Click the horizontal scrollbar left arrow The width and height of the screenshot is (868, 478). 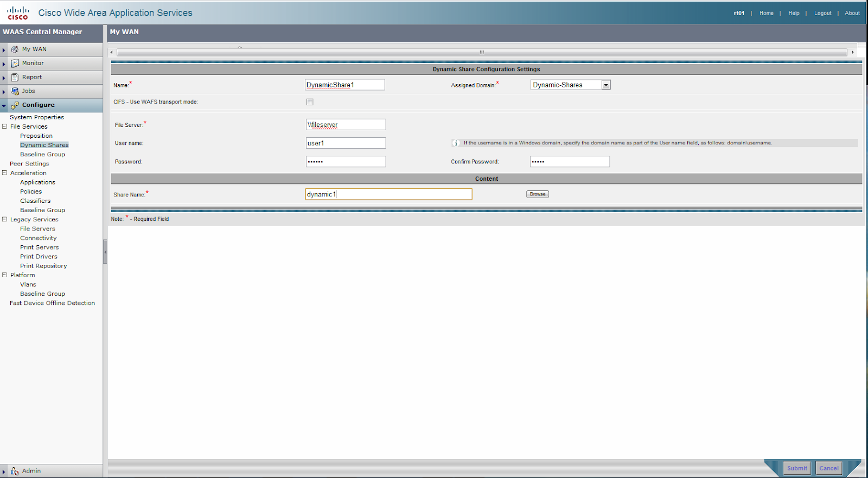tap(112, 53)
